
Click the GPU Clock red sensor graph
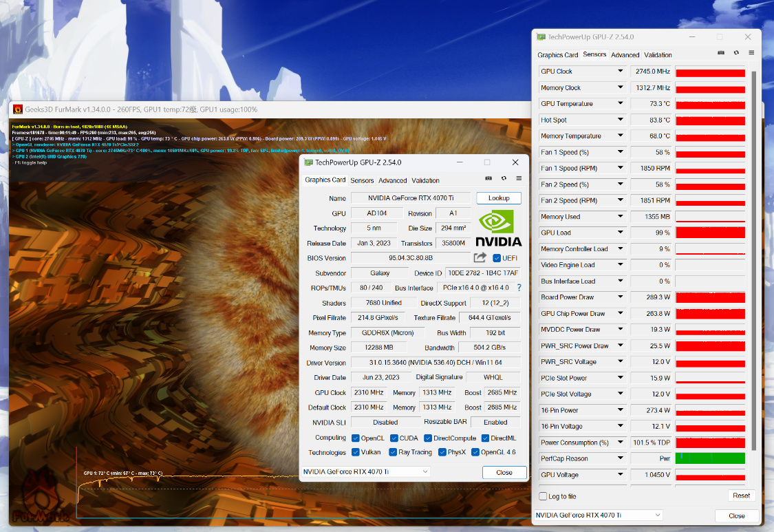tap(710, 72)
